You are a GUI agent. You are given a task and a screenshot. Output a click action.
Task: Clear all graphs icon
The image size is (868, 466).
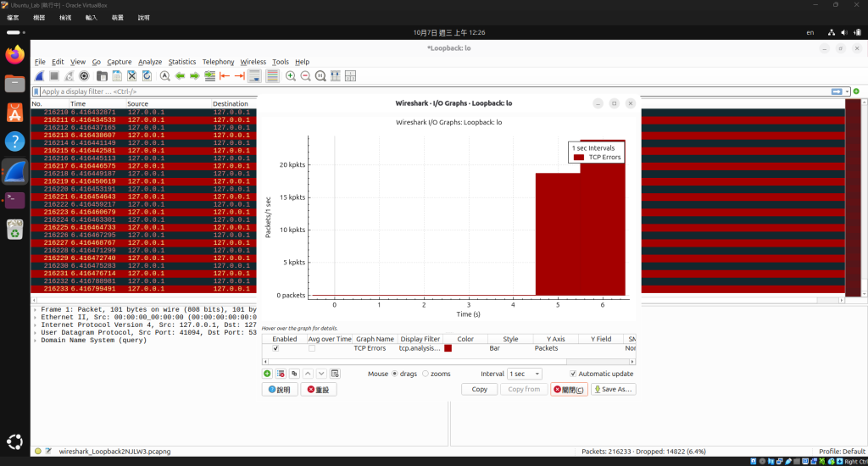point(335,374)
